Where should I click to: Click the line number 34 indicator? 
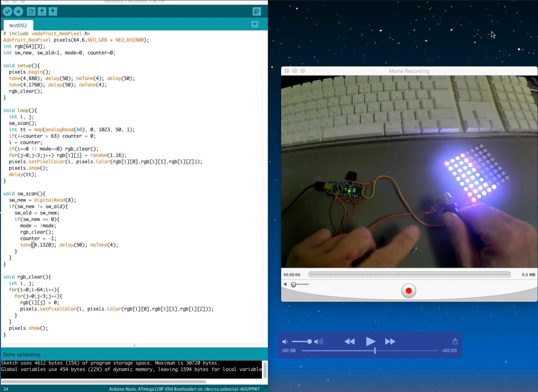(6, 389)
